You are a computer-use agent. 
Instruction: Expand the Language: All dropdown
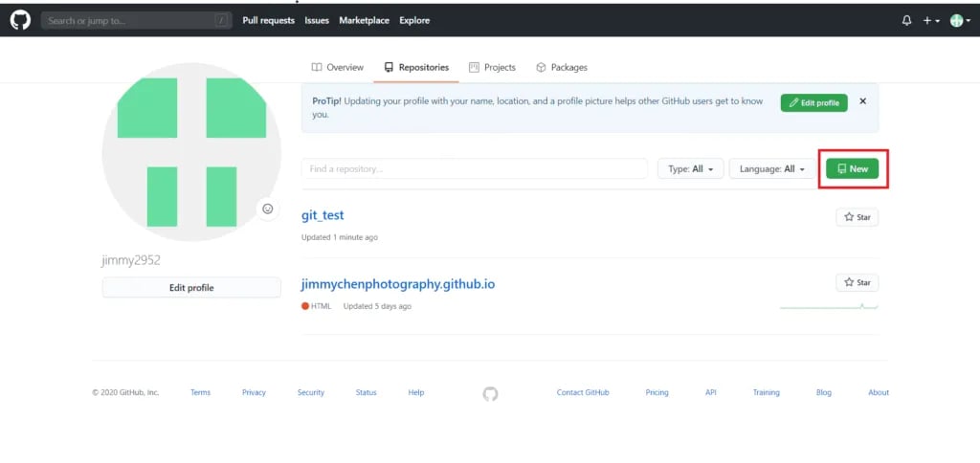[772, 168]
